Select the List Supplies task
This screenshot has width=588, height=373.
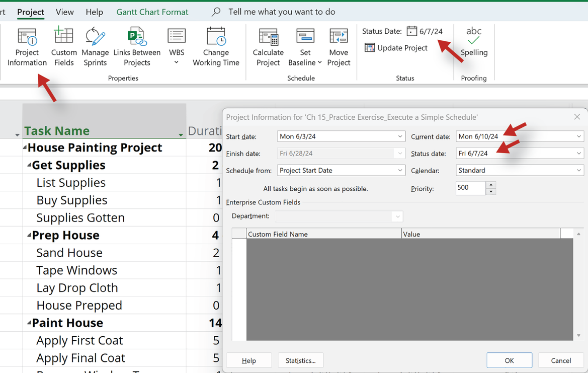coord(71,182)
